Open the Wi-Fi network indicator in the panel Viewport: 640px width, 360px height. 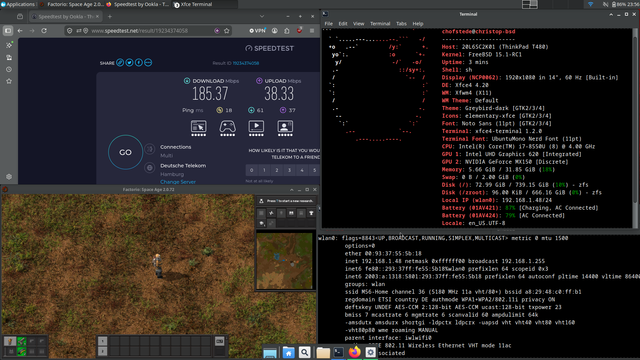coord(591,4)
